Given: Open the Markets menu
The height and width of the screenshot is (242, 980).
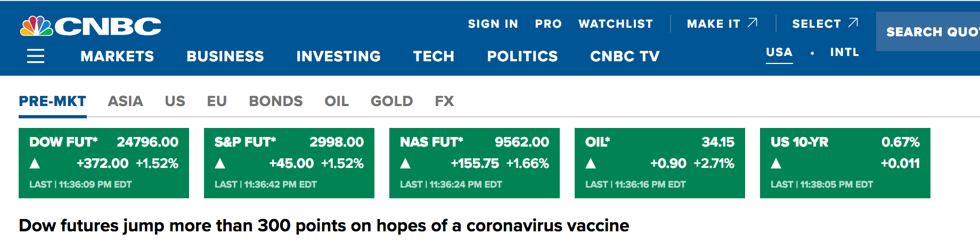Looking at the screenshot, I should [117, 56].
